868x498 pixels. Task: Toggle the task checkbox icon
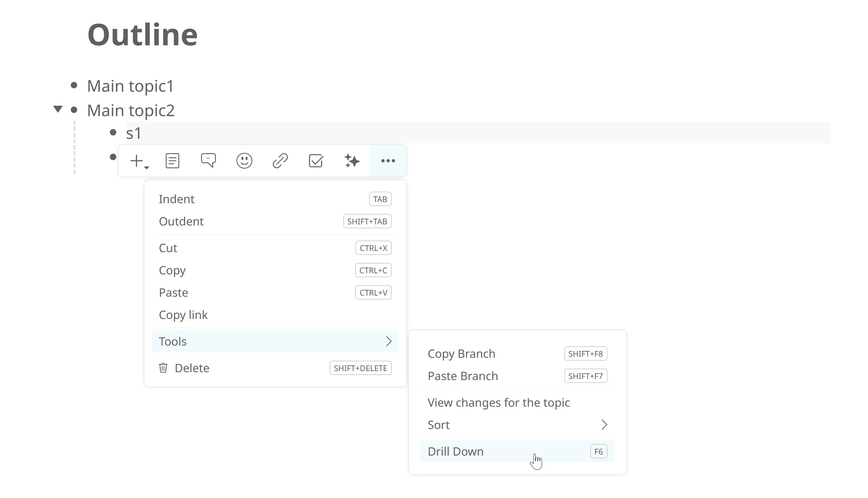click(316, 161)
